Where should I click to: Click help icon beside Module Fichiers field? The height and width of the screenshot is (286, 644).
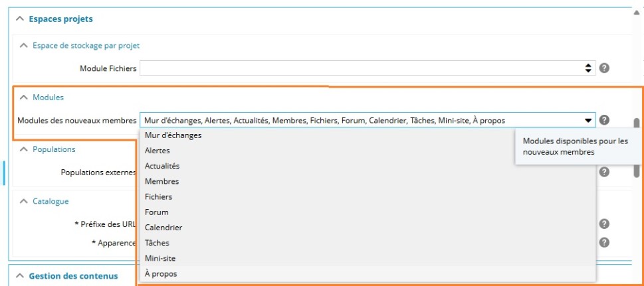coord(605,68)
